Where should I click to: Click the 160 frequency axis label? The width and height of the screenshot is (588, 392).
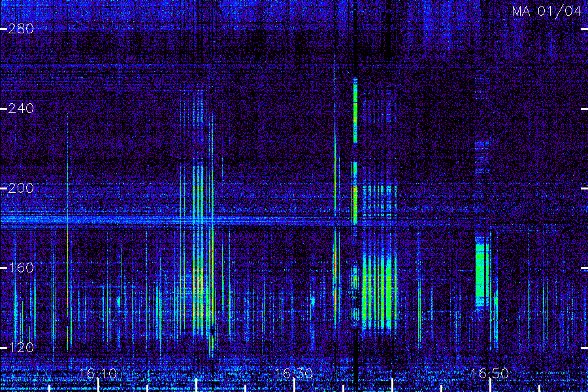click(x=21, y=267)
